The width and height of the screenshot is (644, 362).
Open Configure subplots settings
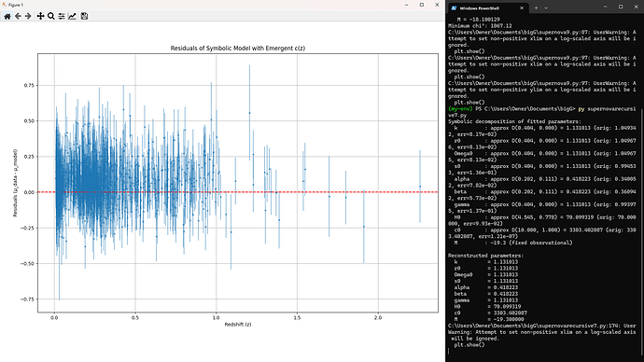[62, 16]
